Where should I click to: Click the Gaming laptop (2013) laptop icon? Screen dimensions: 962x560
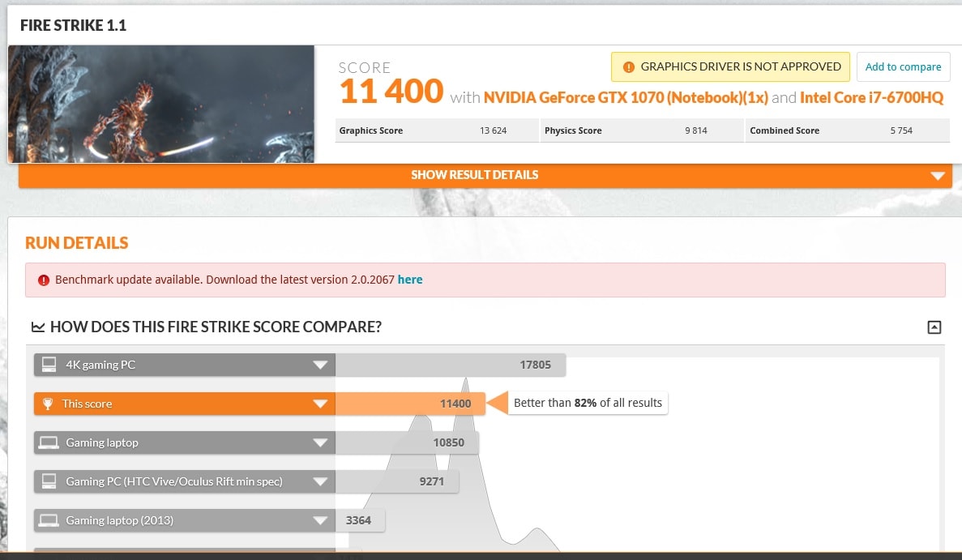coord(49,520)
